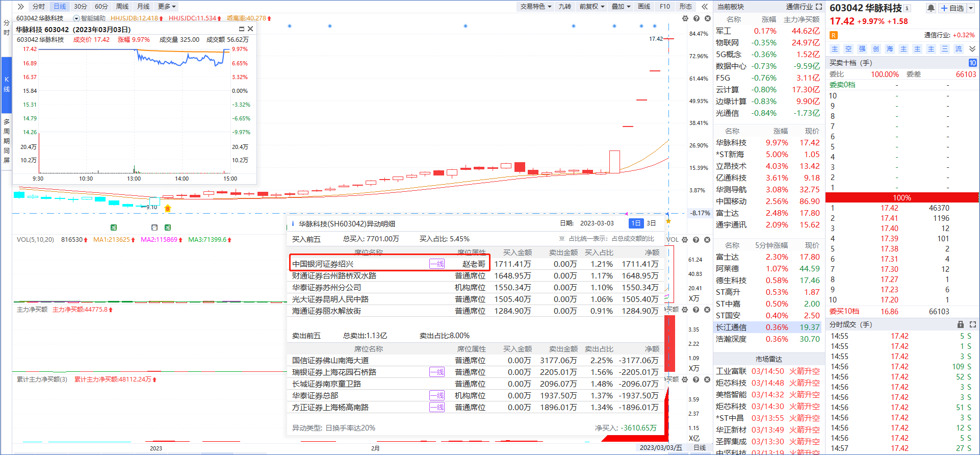Open the 前复权 adjustment dropdown

(591, 7)
